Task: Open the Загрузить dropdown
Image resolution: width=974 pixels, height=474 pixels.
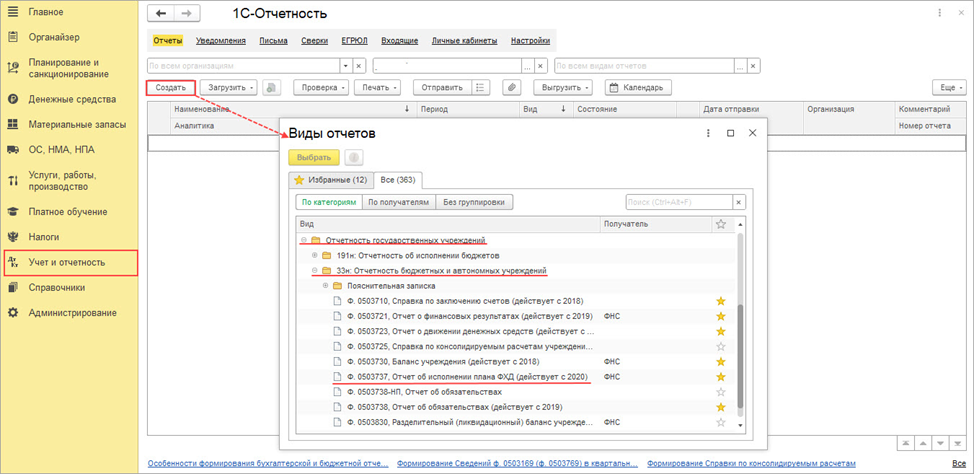Action: tap(229, 88)
